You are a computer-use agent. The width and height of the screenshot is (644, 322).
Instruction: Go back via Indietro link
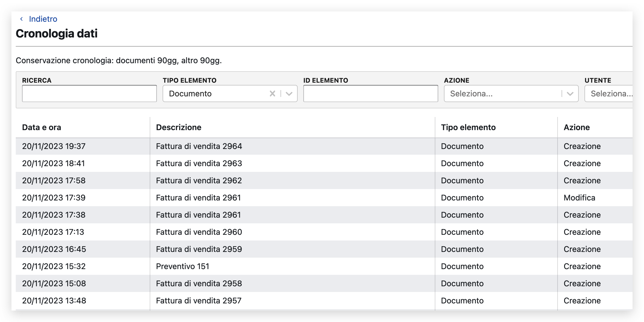[43, 19]
